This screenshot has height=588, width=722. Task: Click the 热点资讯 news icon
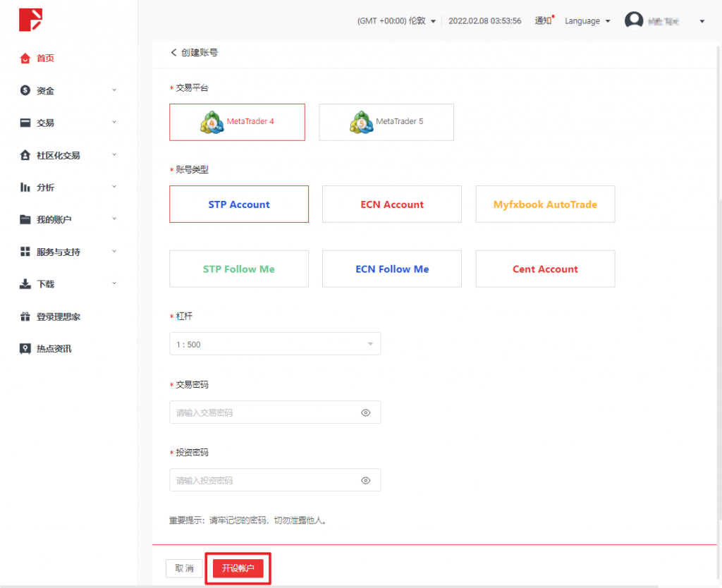tap(25, 348)
